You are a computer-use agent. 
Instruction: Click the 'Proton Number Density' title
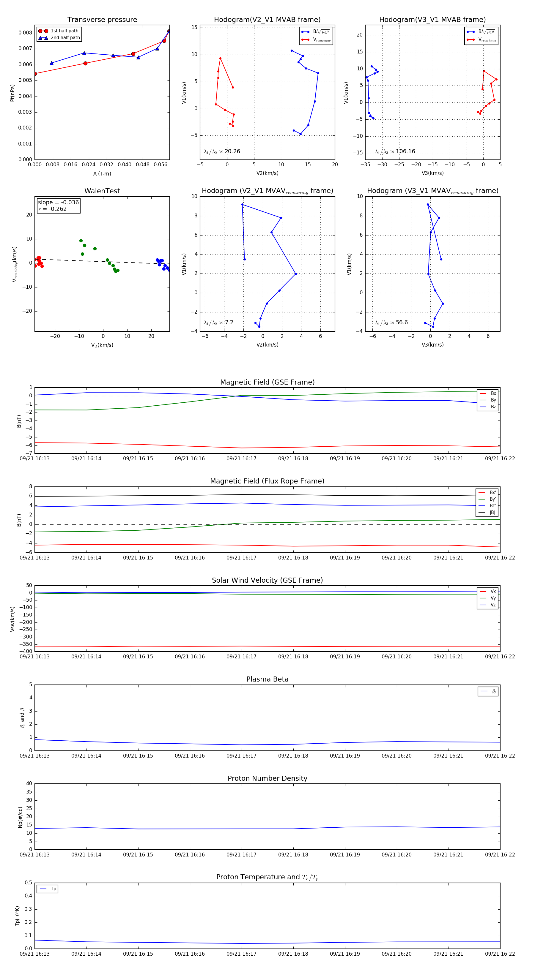tap(267, 778)
